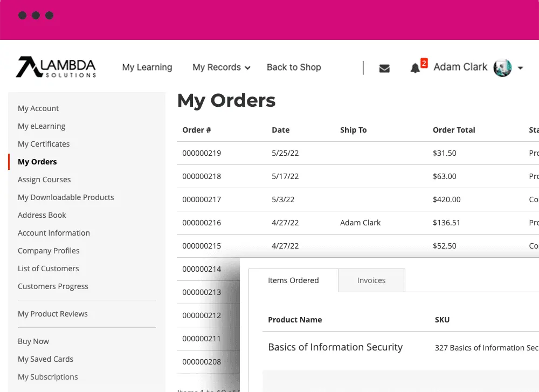Click the 327 Basics of Information SKU value
The width and height of the screenshot is (539, 392).
coord(487,348)
